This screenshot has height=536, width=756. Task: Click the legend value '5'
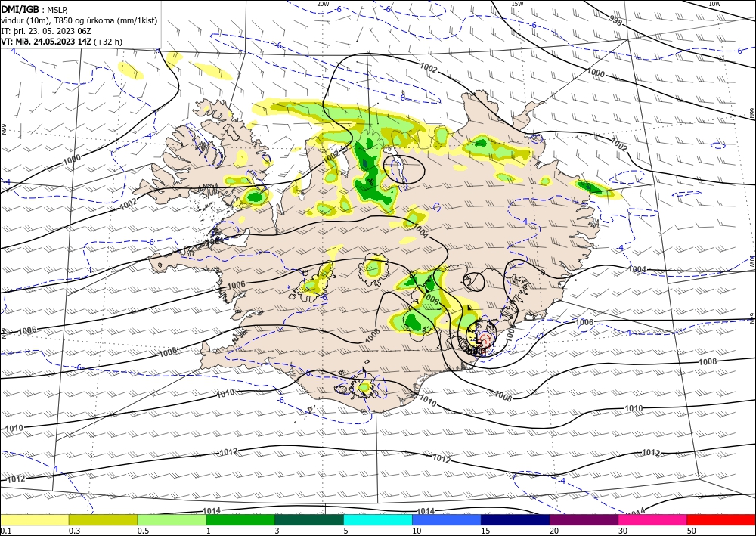(346, 531)
